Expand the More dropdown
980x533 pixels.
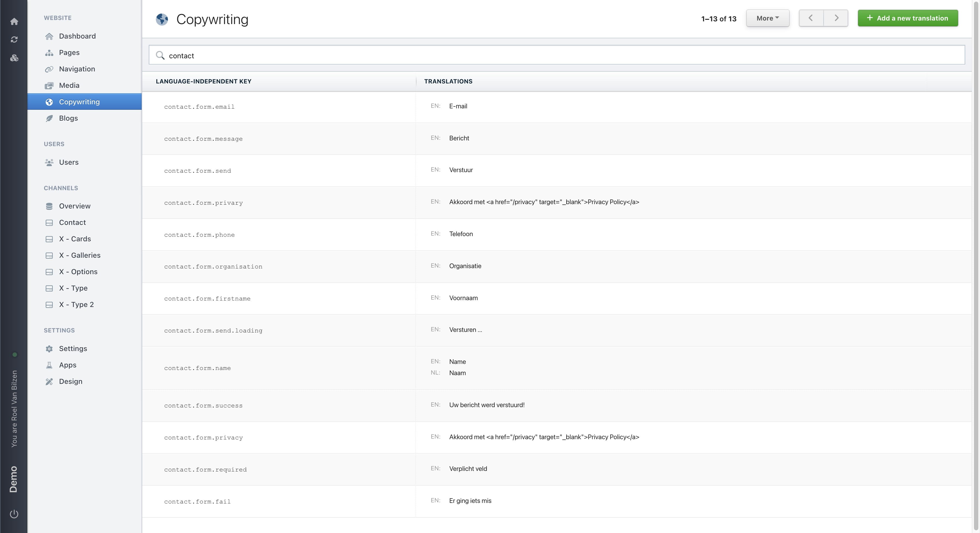[x=767, y=18]
